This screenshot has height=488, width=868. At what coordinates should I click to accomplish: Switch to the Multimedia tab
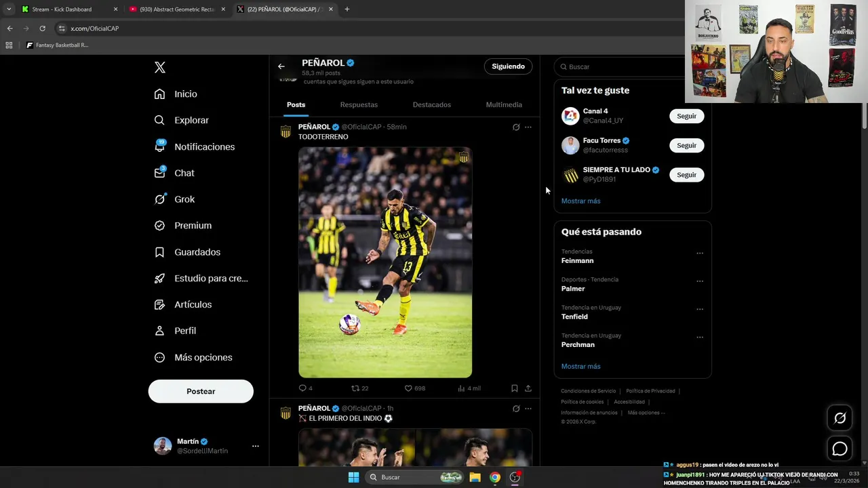coord(504,104)
